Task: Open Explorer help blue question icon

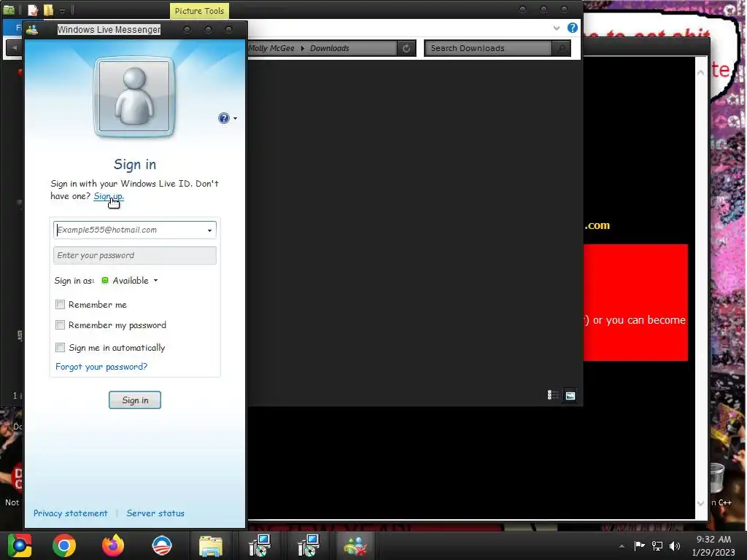Action: click(x=572, y=28)
